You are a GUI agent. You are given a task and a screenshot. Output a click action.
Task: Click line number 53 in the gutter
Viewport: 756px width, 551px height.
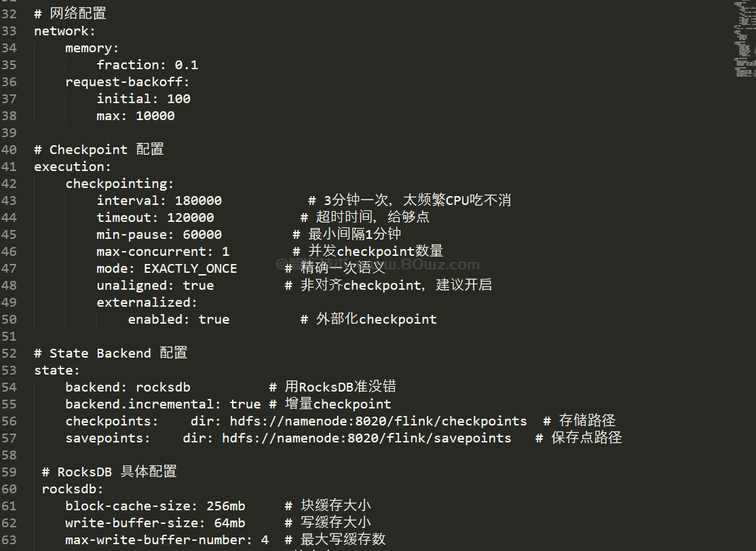pos(9,370)
